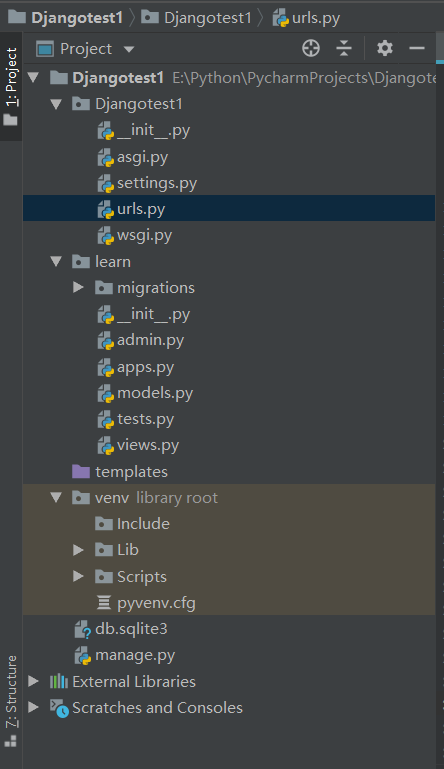Viewport: 444px width, 769px height.
Task: Click the views.py Python file icon
Action: (105, 445)
